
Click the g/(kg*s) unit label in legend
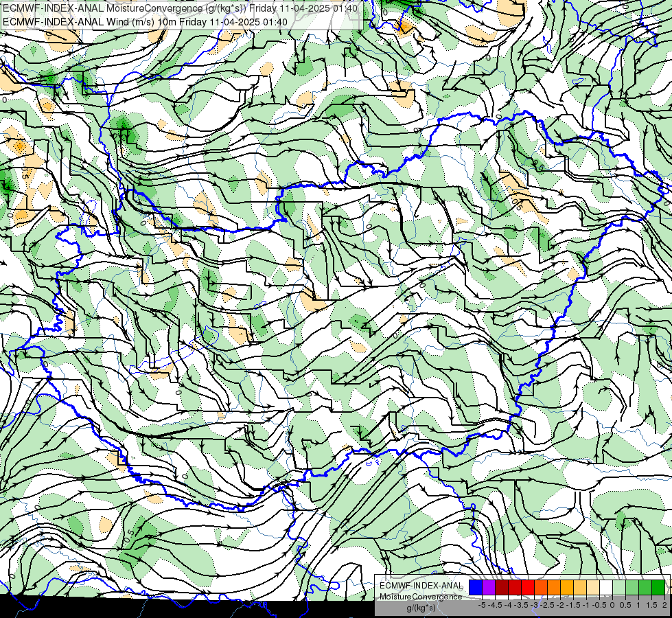[421, 608]
